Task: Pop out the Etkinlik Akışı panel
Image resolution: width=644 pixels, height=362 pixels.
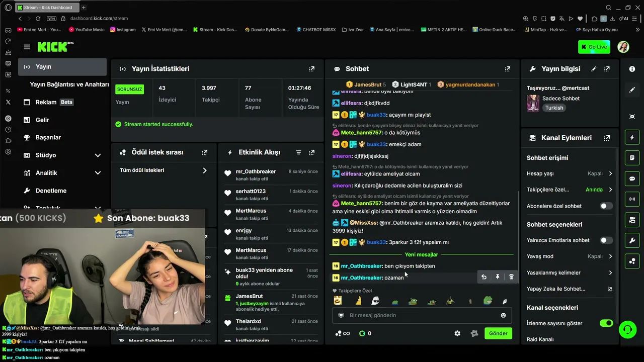Action: pyautogui.click(x=312, y=152)
